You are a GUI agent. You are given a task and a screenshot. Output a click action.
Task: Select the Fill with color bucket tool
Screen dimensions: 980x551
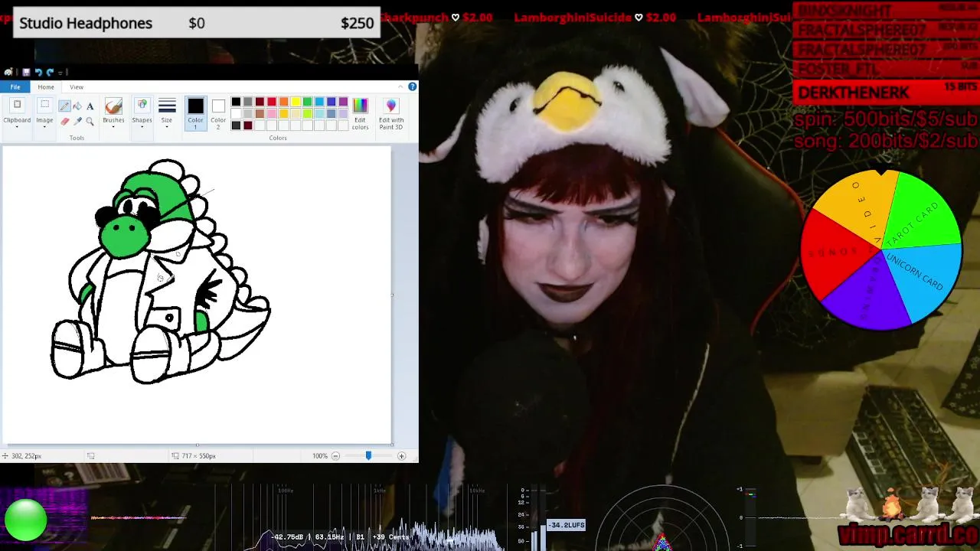[77, 106]
